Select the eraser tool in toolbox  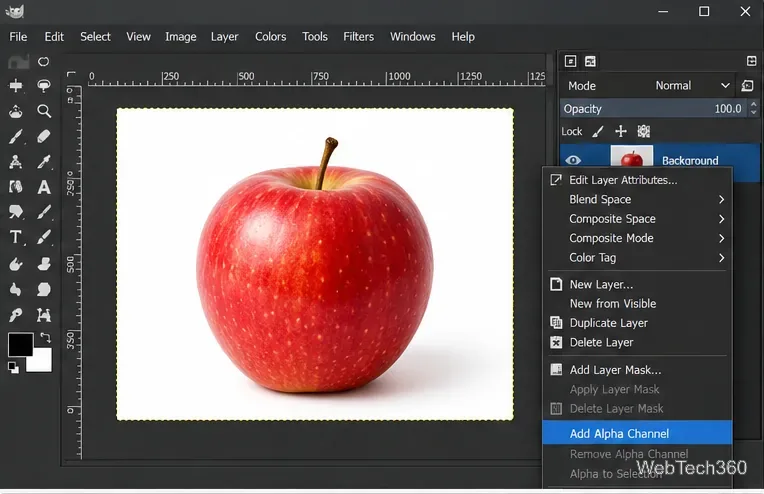coord(44,136)
